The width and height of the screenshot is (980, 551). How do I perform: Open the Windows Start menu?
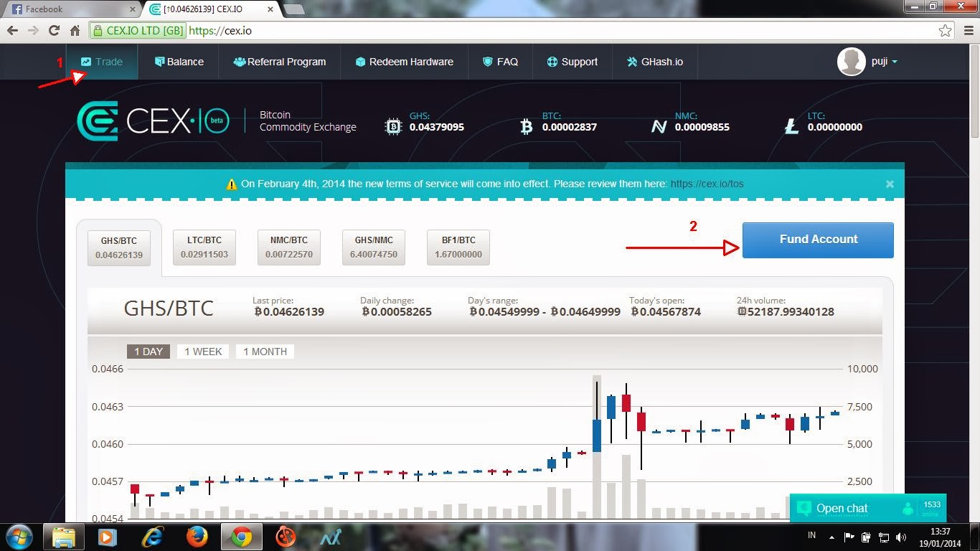pyautogui.click(x=18, y=537)
